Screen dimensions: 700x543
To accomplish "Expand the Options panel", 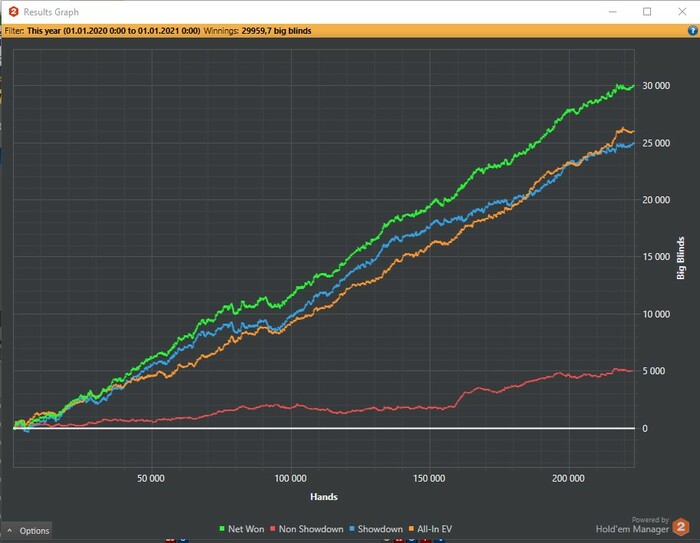I will coord(27,530).
